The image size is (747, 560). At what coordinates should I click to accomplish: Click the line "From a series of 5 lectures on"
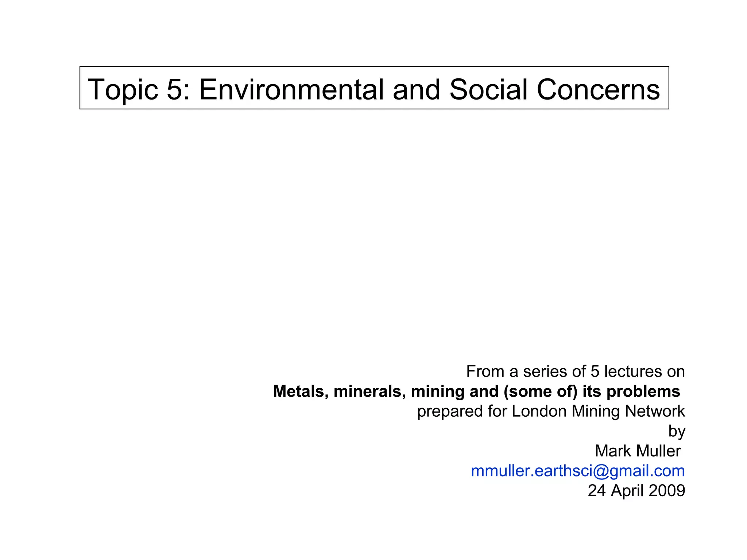[575, 372]
